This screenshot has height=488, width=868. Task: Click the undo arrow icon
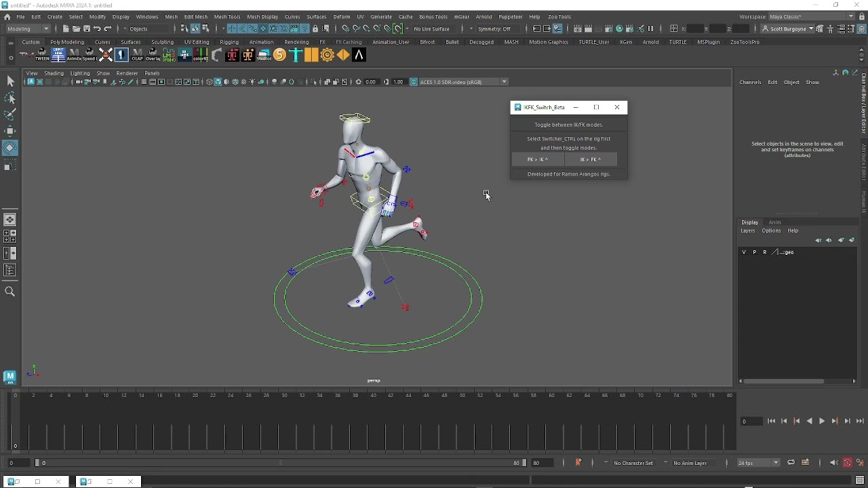pos(97,29)
